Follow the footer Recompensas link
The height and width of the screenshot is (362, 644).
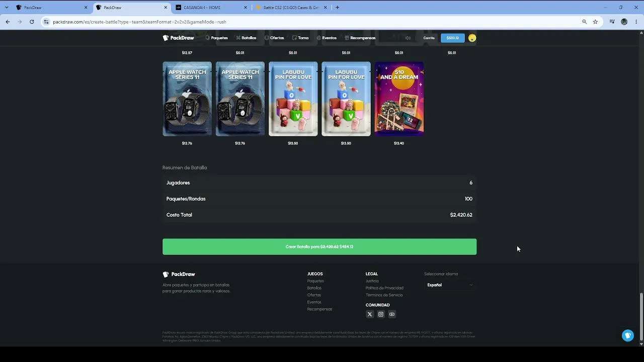point(320,309)
